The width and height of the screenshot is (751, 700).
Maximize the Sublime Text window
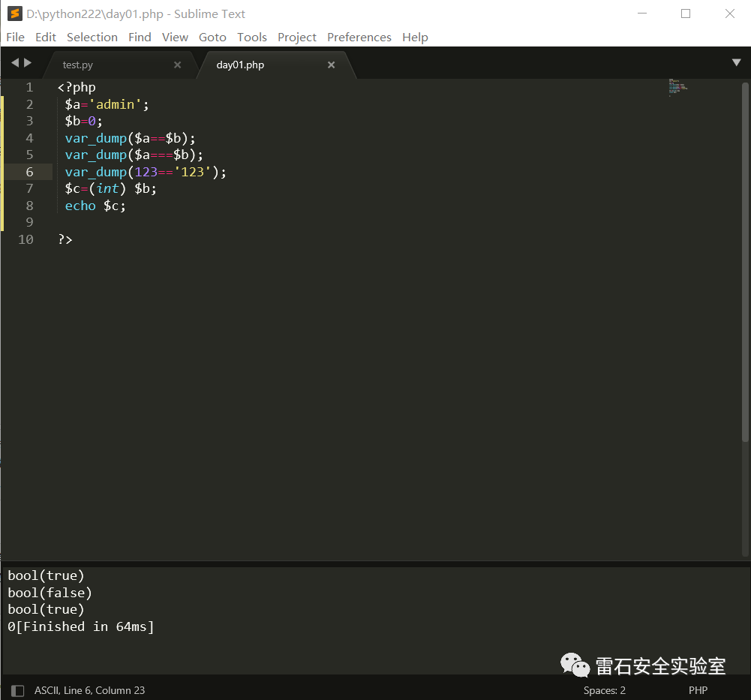(685, 14)
